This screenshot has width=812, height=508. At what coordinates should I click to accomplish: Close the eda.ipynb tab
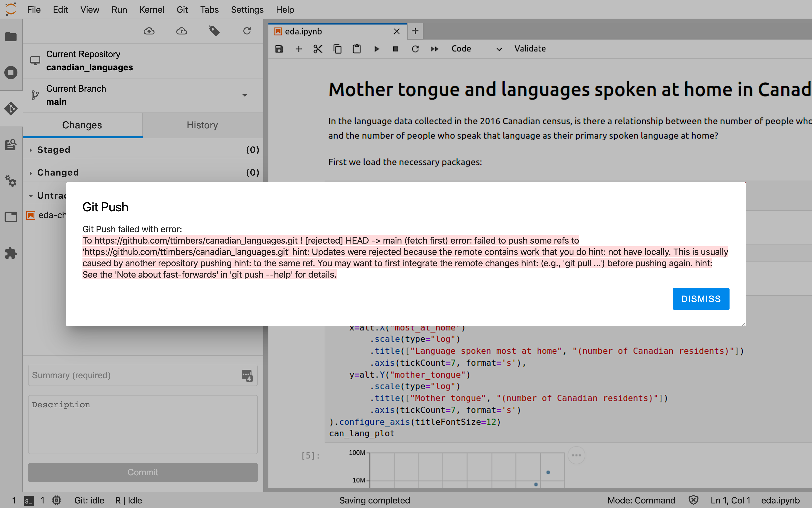(x=397, y=31)
